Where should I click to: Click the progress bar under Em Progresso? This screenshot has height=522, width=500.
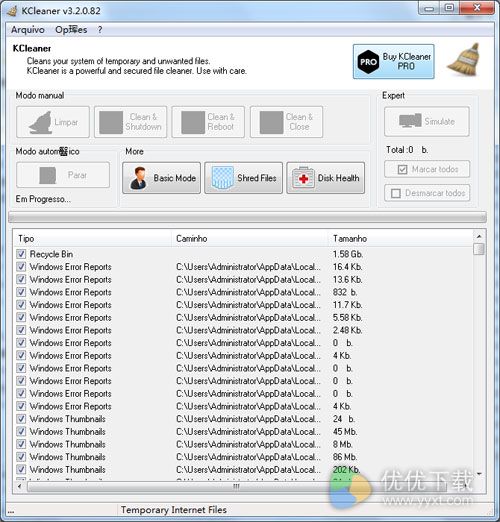pyautogui.click(x=247, y=218)
